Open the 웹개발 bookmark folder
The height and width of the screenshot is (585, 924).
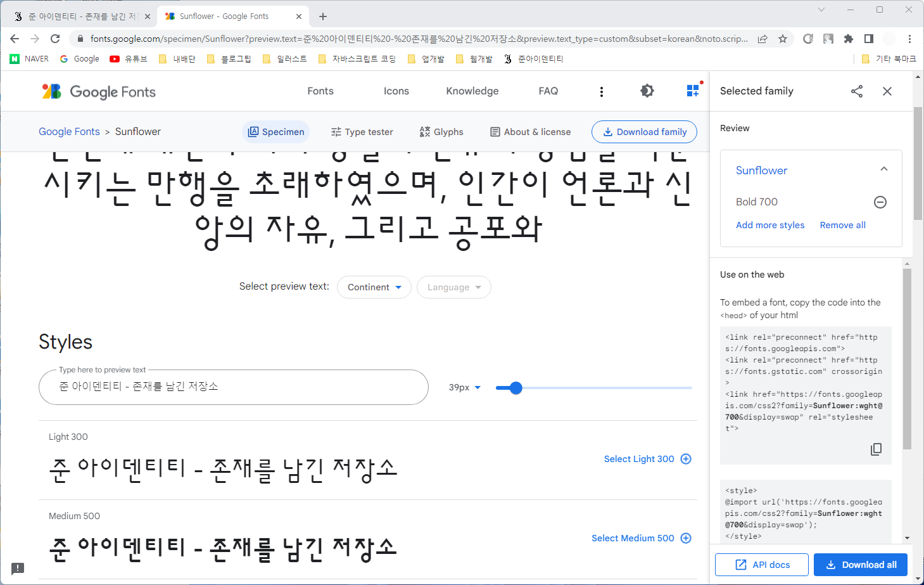click(x=474, y=59)
